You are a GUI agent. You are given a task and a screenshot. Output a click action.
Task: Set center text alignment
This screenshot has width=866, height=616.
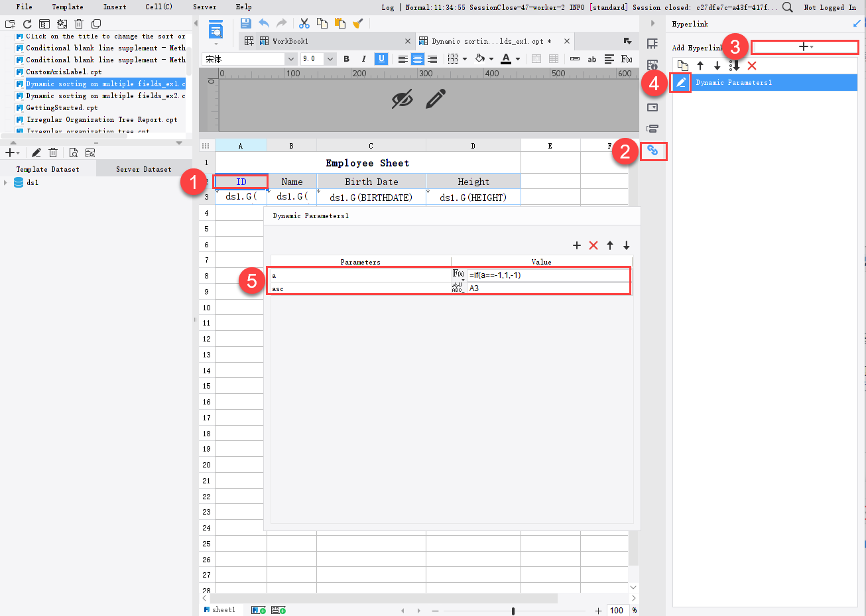click(418, 59)
